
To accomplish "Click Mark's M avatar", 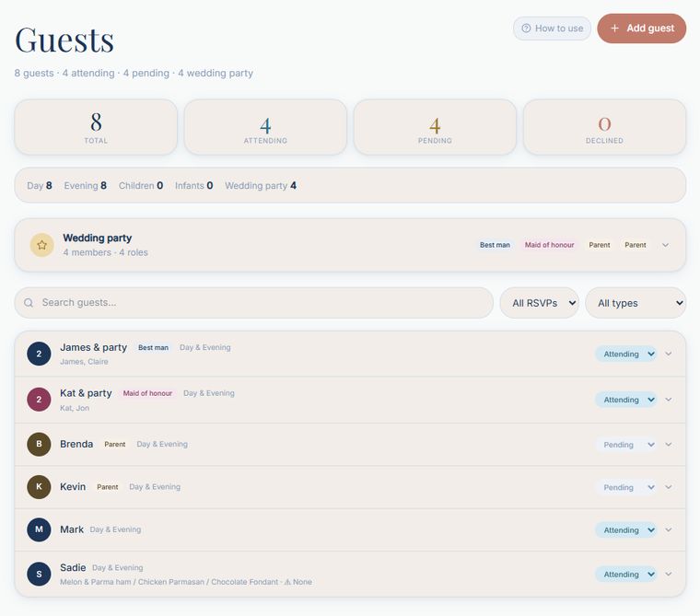I will pos(39,529).
